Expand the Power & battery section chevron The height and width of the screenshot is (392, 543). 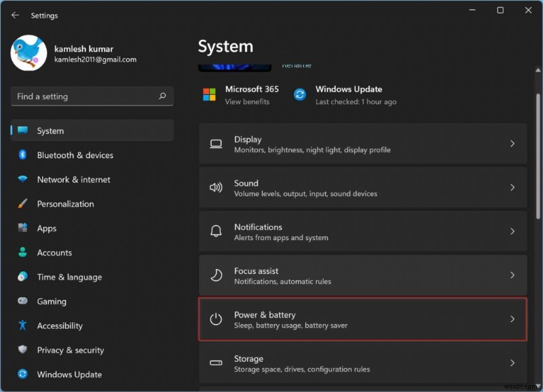pos(514,319)
